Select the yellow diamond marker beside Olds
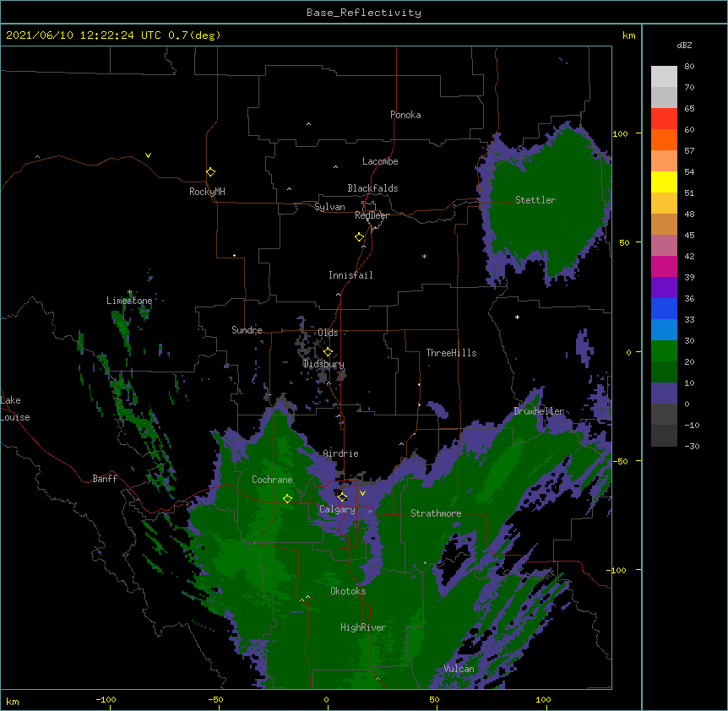 pyautogui.click(x=328, y=351)
